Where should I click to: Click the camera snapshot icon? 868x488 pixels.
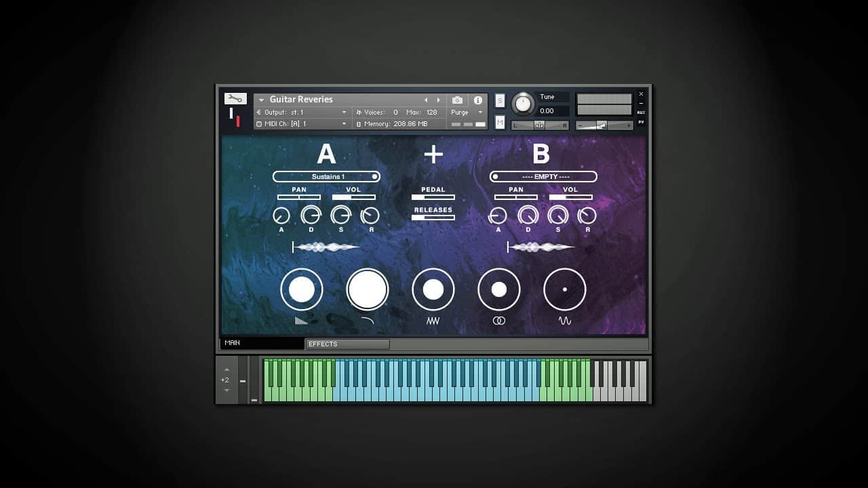457,100
